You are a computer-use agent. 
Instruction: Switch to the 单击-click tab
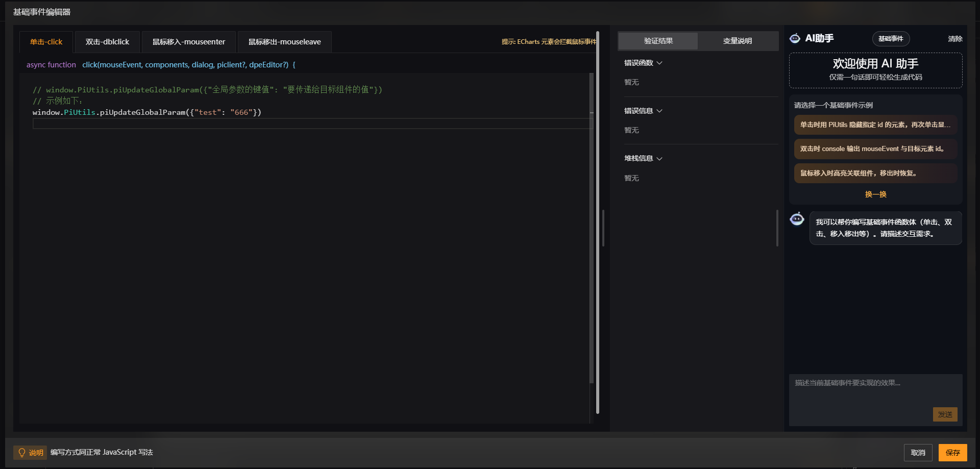46,42
